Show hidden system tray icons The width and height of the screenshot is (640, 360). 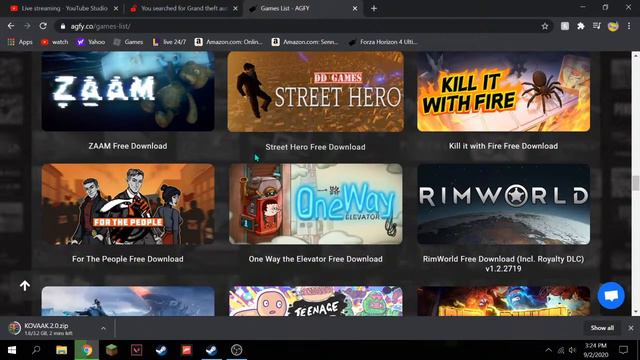click(548, 350)
